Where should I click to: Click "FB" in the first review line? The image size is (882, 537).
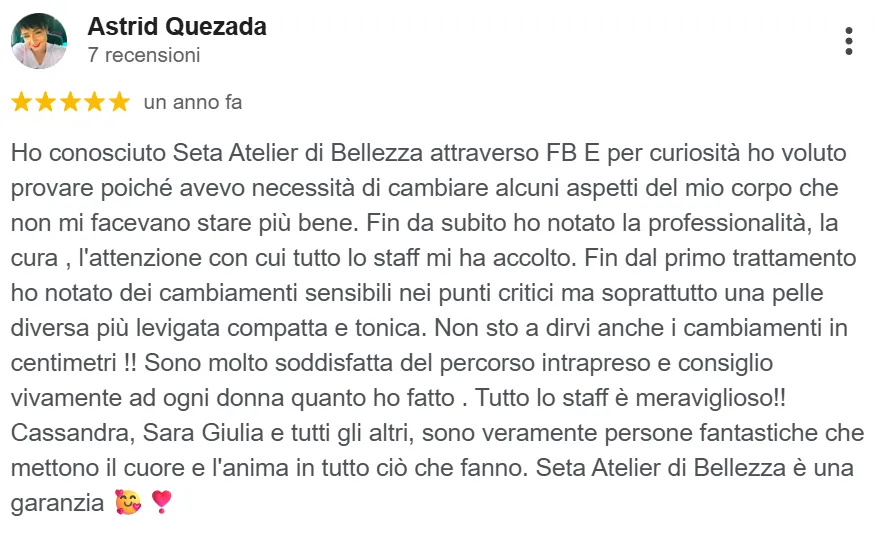(x=561, y=153)
